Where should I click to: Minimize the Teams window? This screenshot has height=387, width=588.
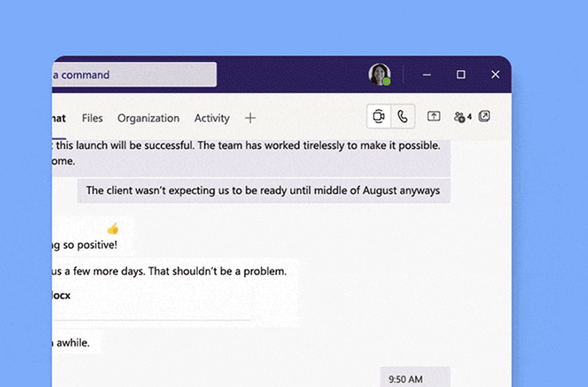pos(427,75)
